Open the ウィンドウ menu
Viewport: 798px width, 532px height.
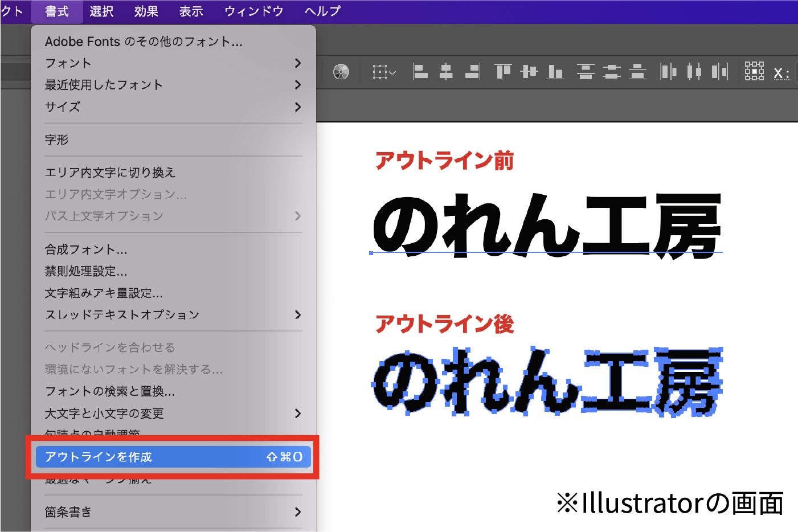tap(254, 11)
